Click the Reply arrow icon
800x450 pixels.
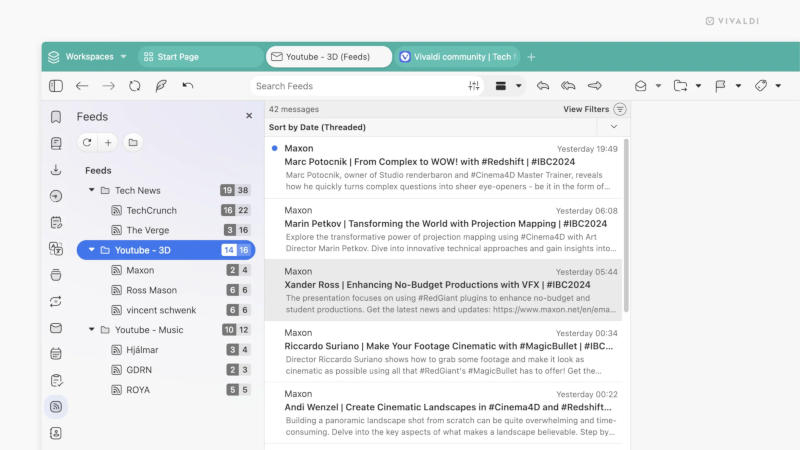[543, 86]
